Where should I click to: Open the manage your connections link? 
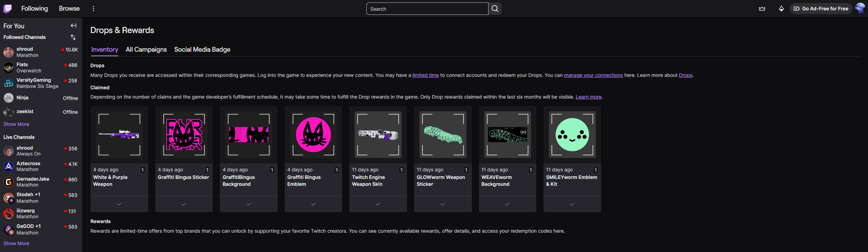tap(593, 75)
